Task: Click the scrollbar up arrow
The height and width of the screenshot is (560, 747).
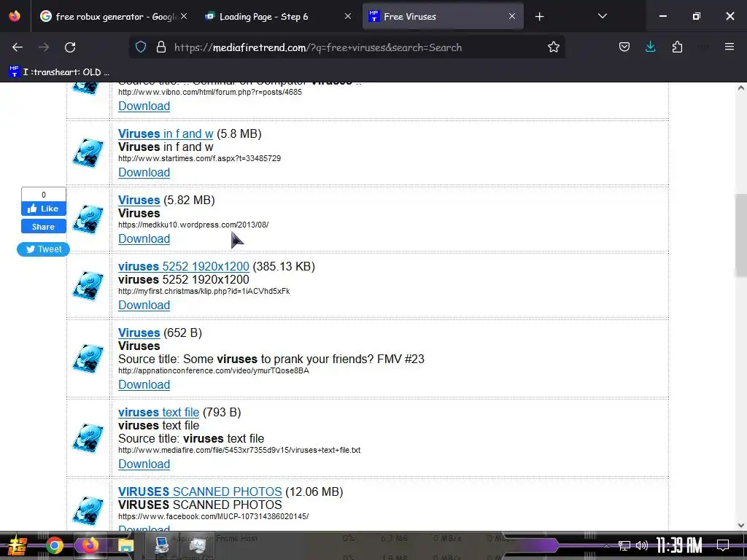Action: point(740,87)
